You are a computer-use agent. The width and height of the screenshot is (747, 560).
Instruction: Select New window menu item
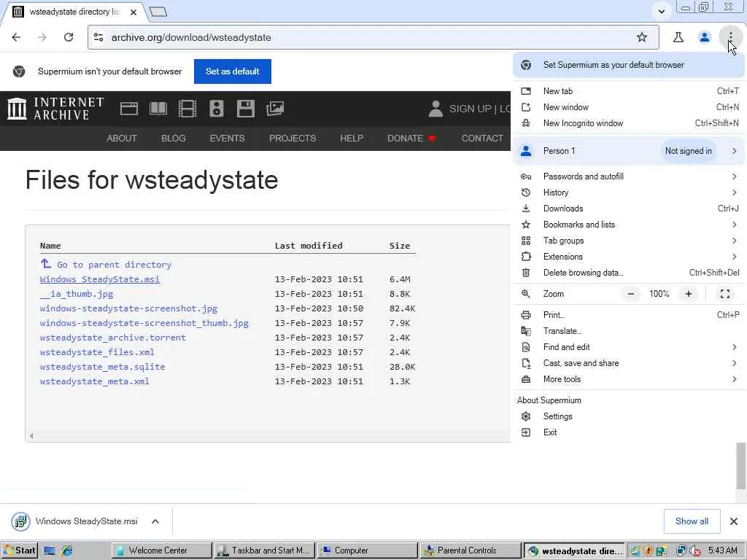click(629, 107)
